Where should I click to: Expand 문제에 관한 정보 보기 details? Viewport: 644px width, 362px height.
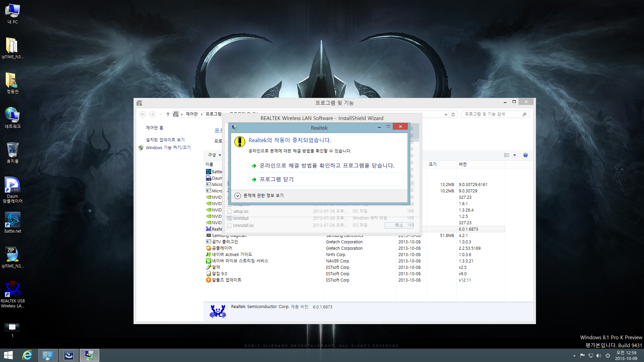(x=259, y=195)
